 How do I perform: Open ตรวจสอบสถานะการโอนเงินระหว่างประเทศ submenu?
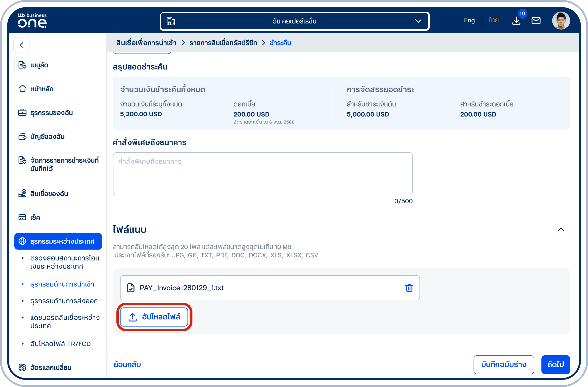click(65, 262)
